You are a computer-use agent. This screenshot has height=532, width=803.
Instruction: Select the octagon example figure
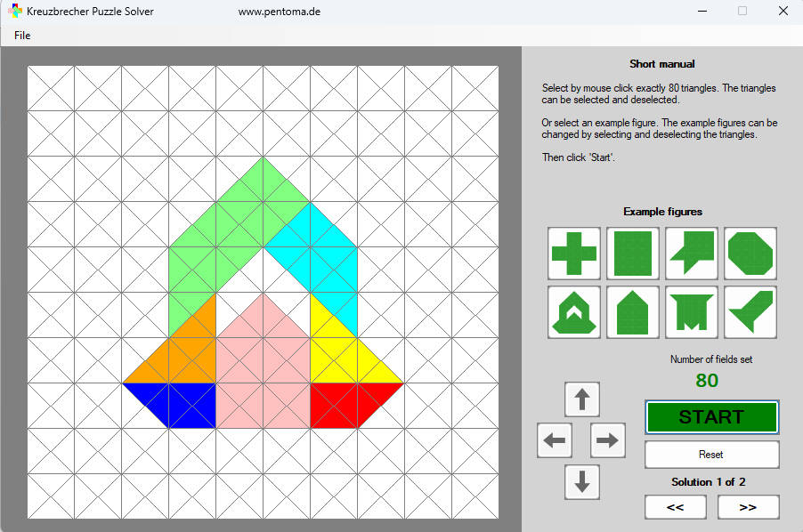(750, 254)
